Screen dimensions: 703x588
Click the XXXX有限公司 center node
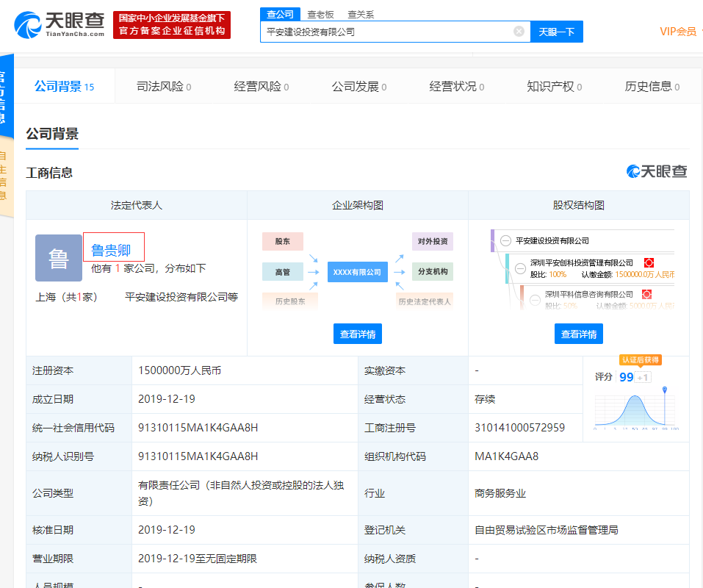pyautogui.click(x=358, y=272)
